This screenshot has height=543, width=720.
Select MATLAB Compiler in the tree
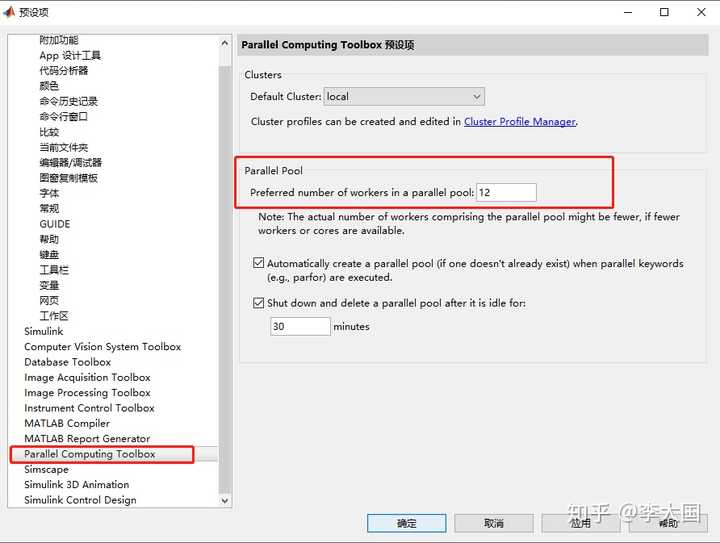pos(67,423)
